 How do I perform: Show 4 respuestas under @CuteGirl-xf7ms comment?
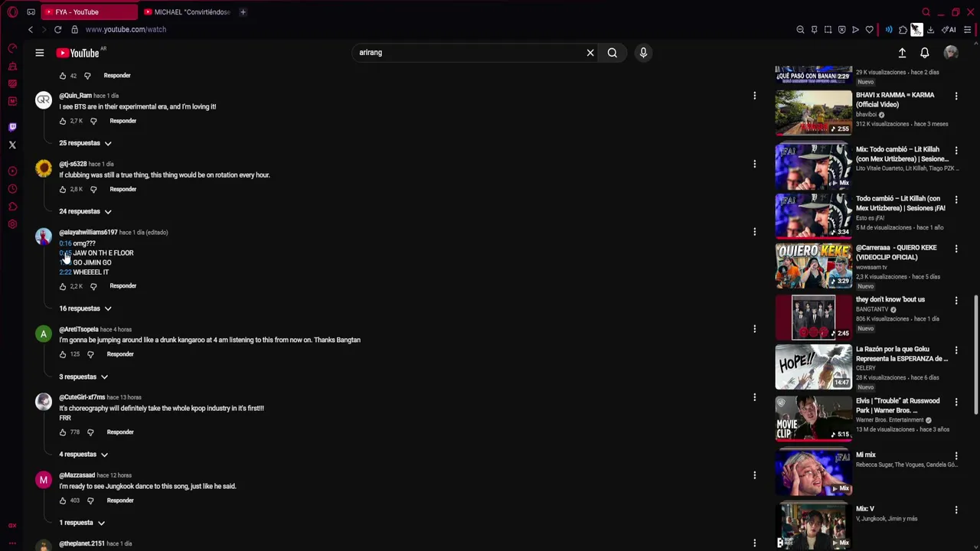click(x=83, y=455)
